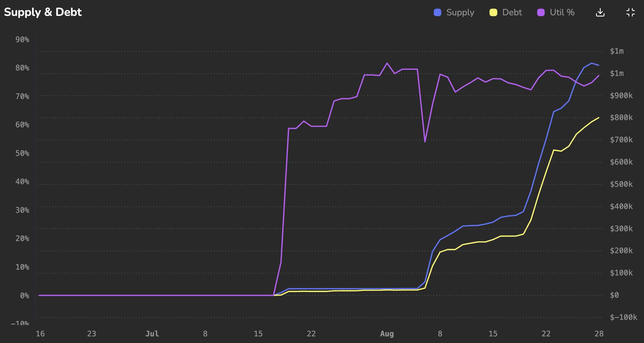Click the $800k label on right axis

click(x=621, y=118)
